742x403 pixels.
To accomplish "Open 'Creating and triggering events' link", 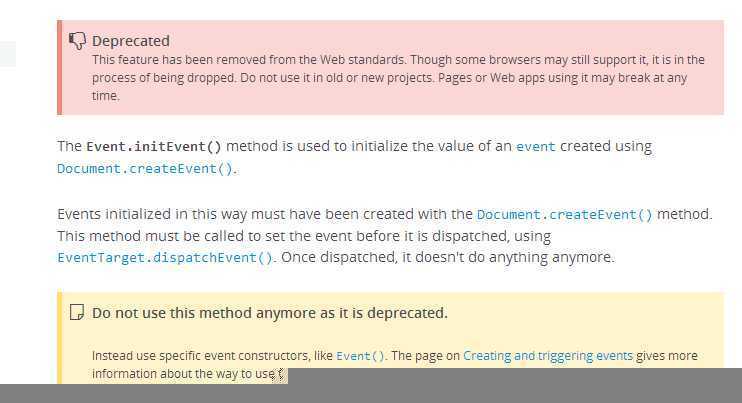I will pyautogui.click(x=548, y=356).
